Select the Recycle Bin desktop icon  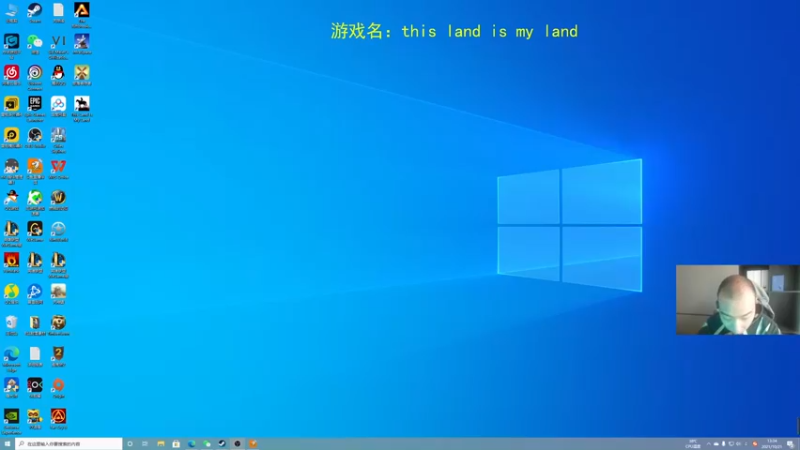tap(11, 325)
